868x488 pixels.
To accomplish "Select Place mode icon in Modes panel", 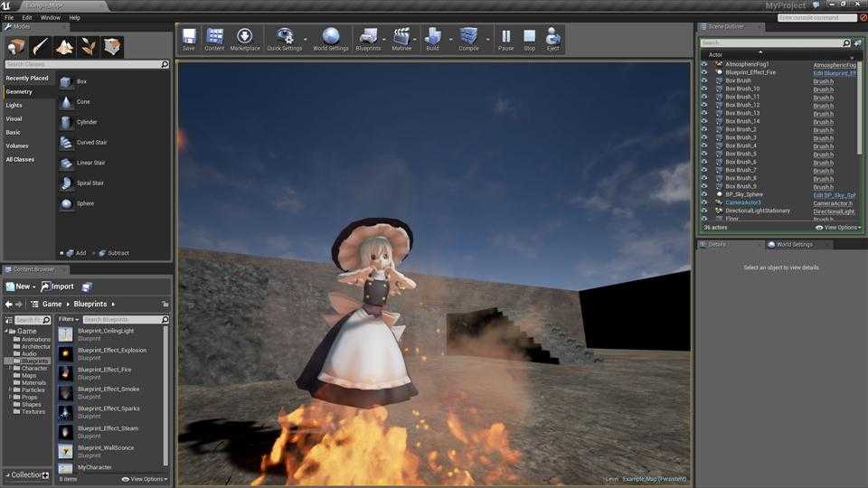I will [16, 47].
